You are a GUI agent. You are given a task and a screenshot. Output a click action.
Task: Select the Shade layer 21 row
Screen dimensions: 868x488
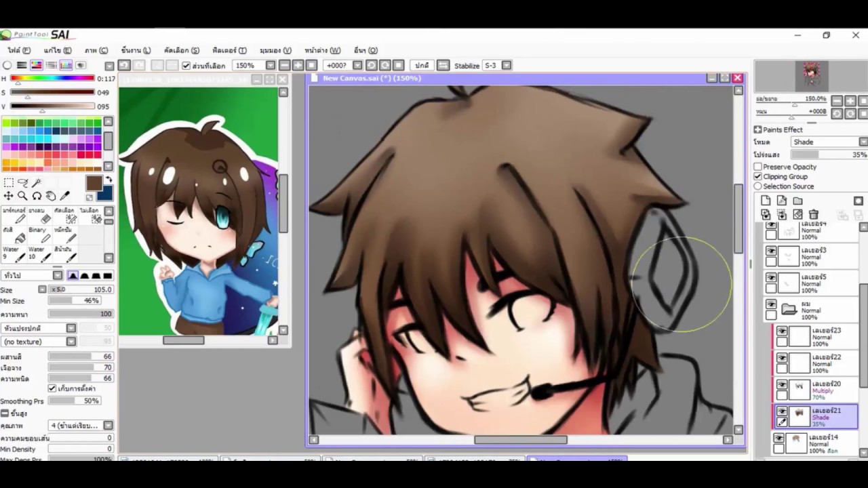(x=816, y=417)
